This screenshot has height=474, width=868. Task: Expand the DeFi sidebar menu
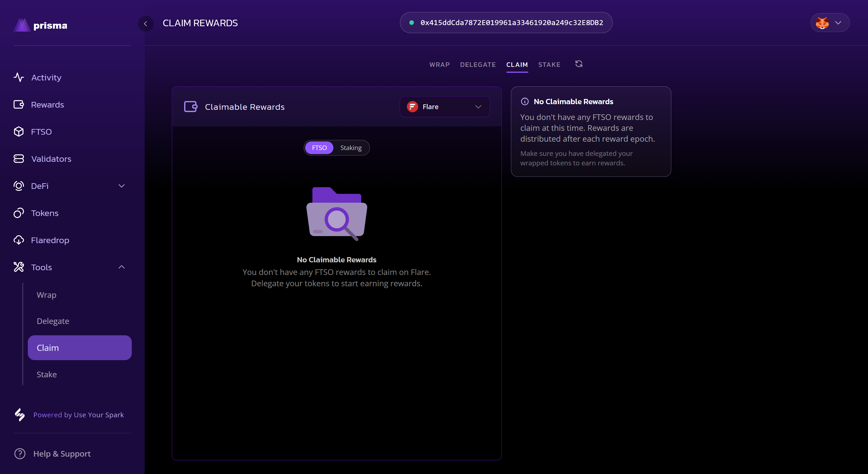122,186
